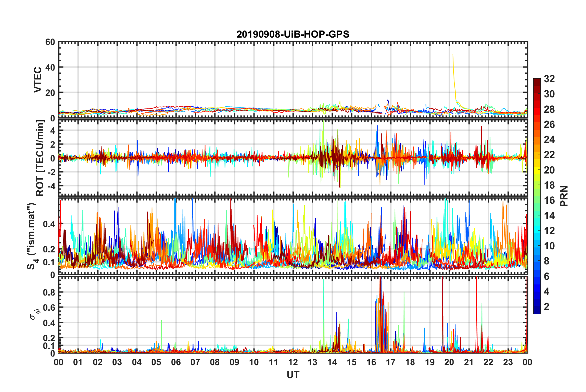
Task: Click the colorbar tick label 2
Action: tap(546, 307)
